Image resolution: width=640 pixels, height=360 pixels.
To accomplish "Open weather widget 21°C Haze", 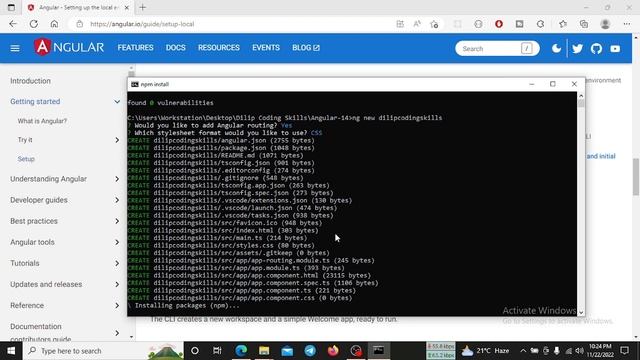I will point(486,351).
